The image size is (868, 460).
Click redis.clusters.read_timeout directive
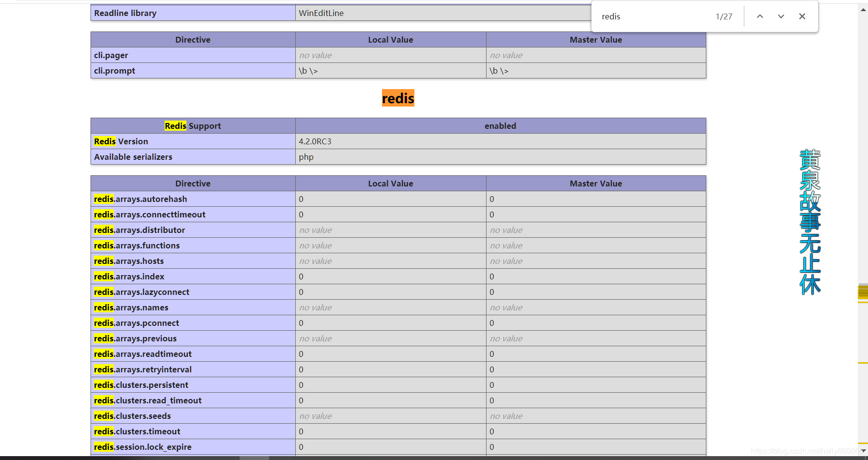point(148,400)
